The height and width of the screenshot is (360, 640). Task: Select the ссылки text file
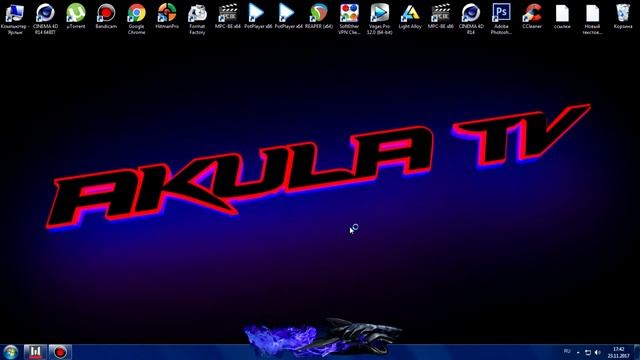pos(562,16)
